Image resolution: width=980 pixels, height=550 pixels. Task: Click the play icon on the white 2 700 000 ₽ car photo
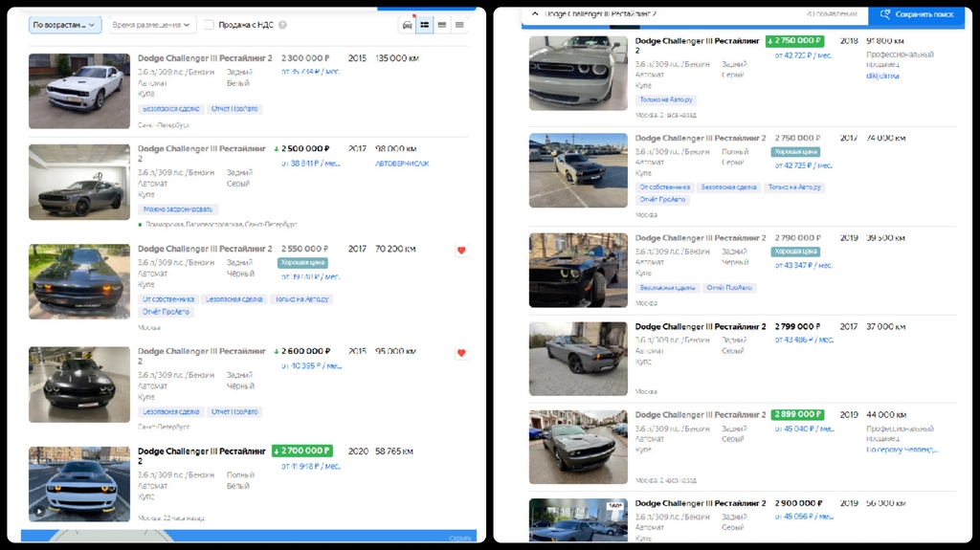(39, 511)
